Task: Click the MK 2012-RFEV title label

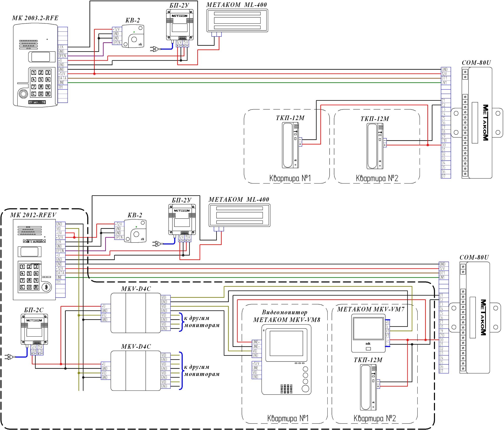Action: (33, 215)
